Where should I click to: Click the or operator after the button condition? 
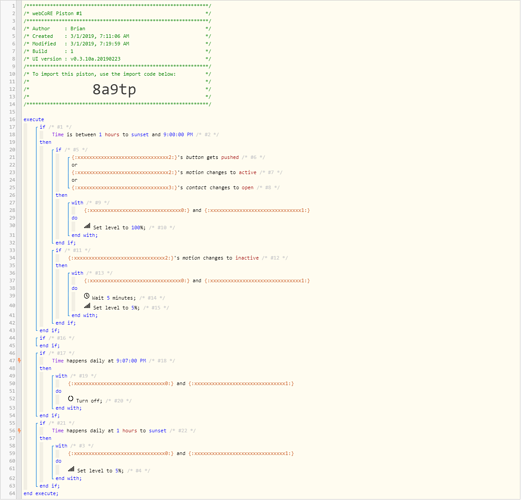pyautogui.click(x=74, y=165)
